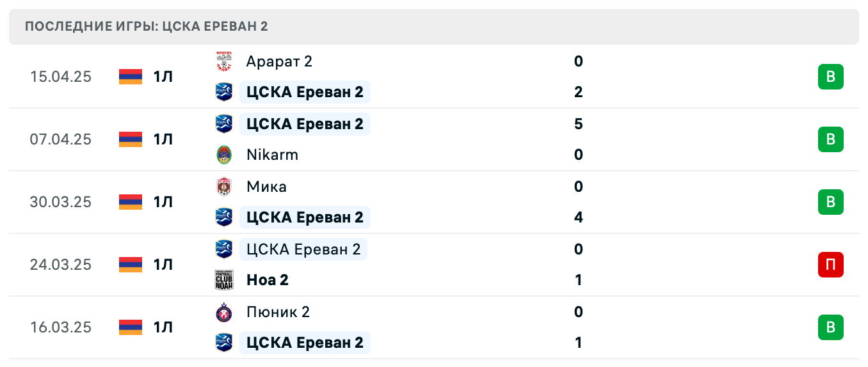Click the Football Club Noah logo
This screenshot has height=367, width=868.
pos(223,280)
